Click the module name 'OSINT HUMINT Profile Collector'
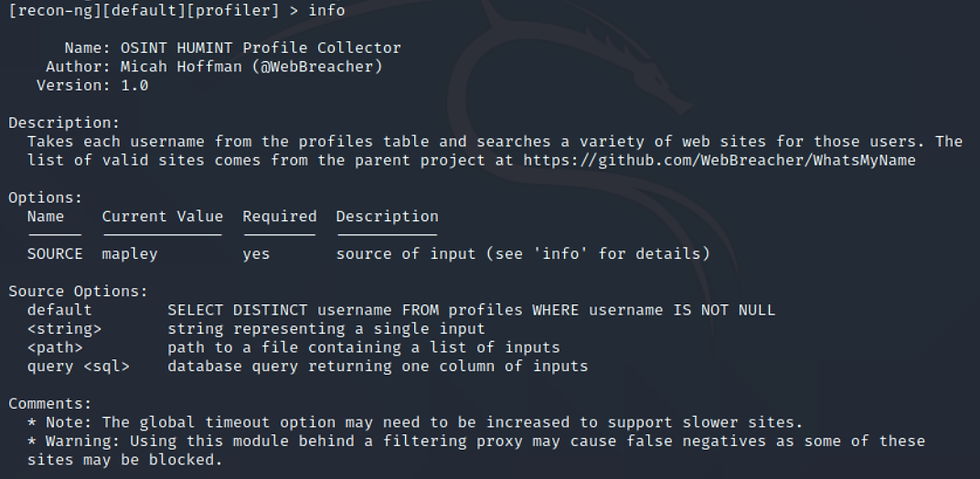 (261, 48)
